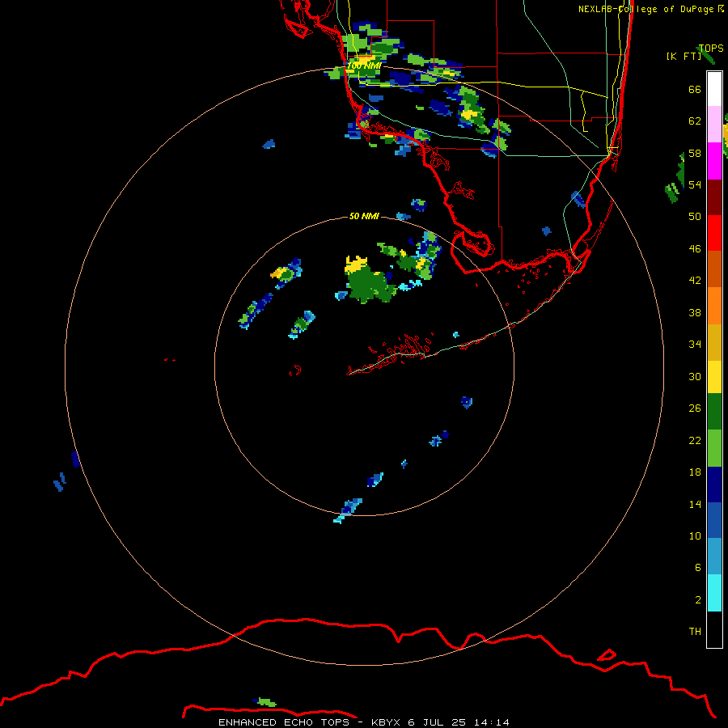Click the light pink legend swatch

pyautogui.click(x=714, y=125)
